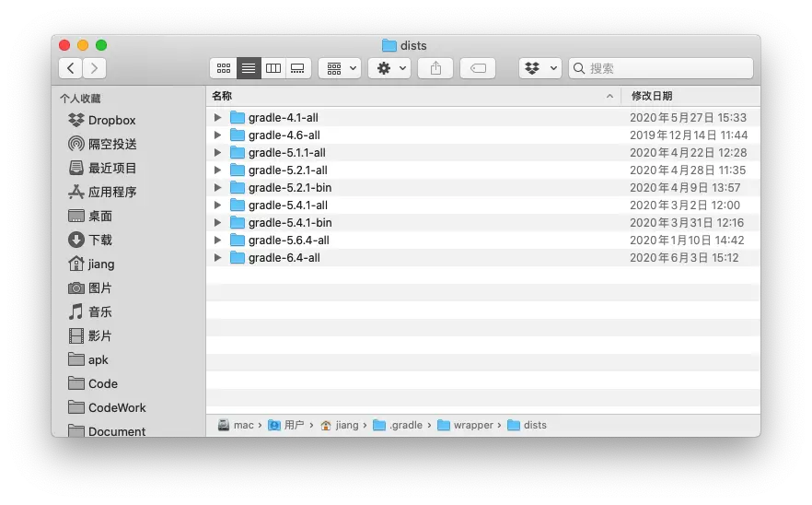Select the gradle-4.6-all folder icon

(x=238, y=135)
